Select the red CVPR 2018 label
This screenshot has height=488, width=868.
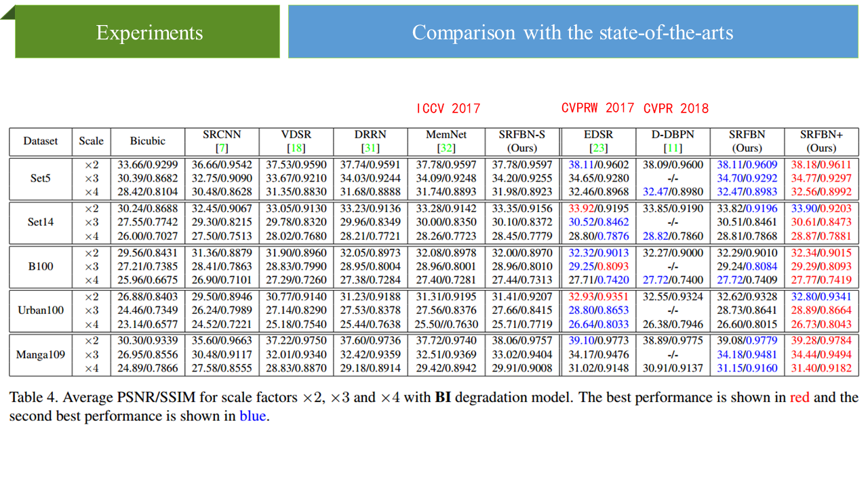tap(676, 108)
